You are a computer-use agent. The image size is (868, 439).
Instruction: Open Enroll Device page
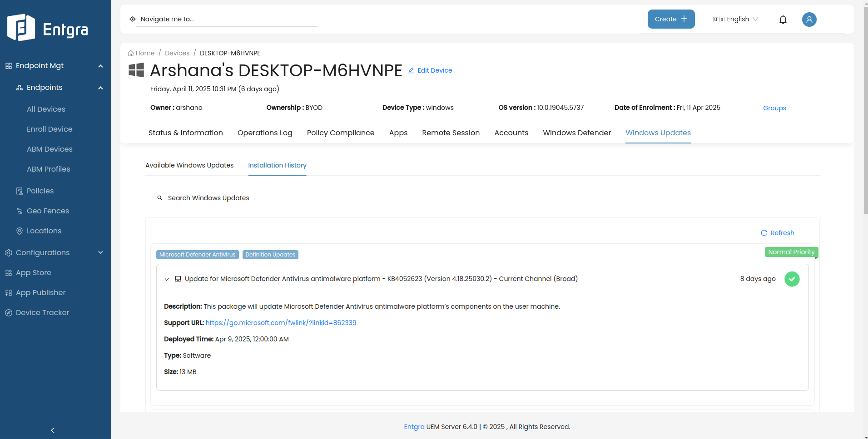(50, 129)
